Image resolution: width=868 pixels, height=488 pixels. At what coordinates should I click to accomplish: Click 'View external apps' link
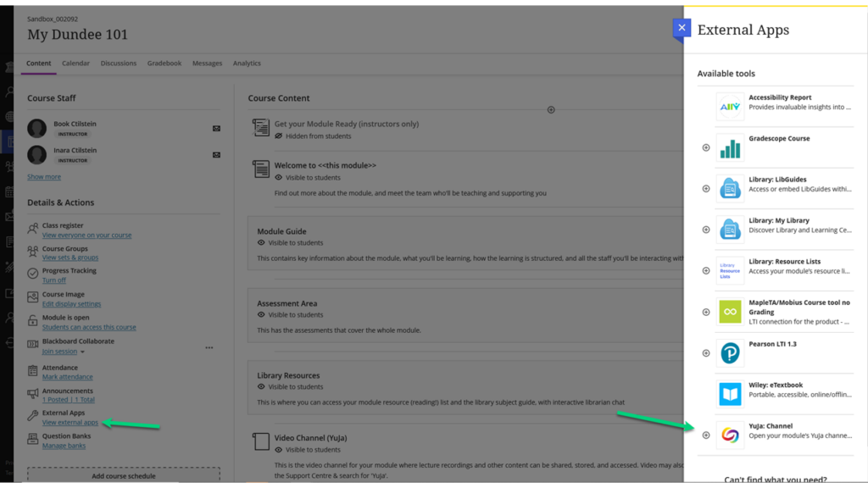(x=70, y=423)
